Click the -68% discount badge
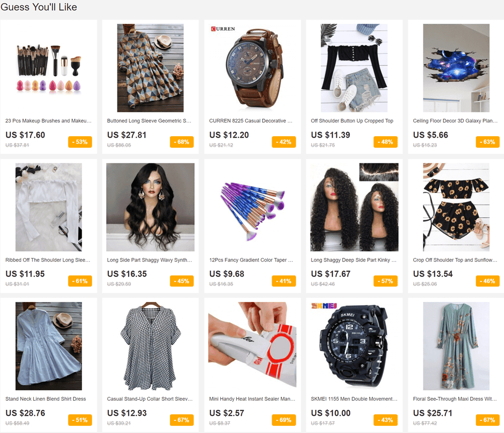Viewport: 504px width, 433px height. tap(181, 142)
